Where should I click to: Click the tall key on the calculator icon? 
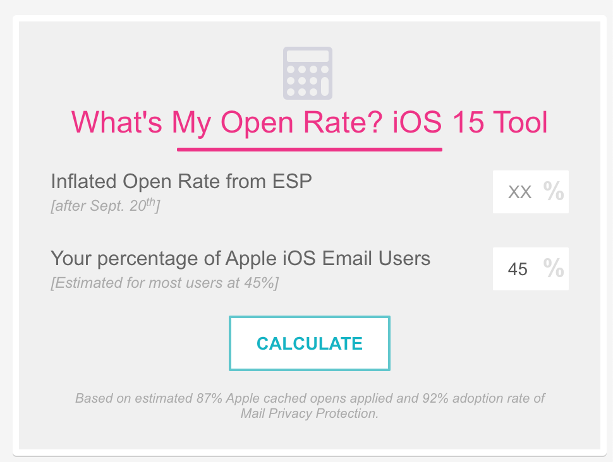point(325,87)
